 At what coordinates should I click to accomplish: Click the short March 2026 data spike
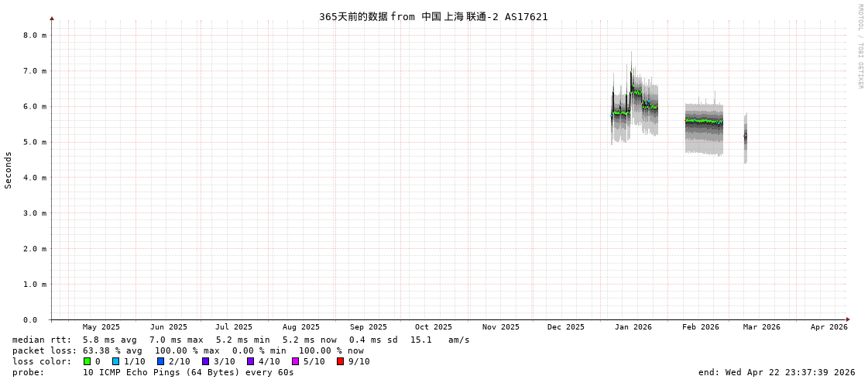[x=745, y=137]
